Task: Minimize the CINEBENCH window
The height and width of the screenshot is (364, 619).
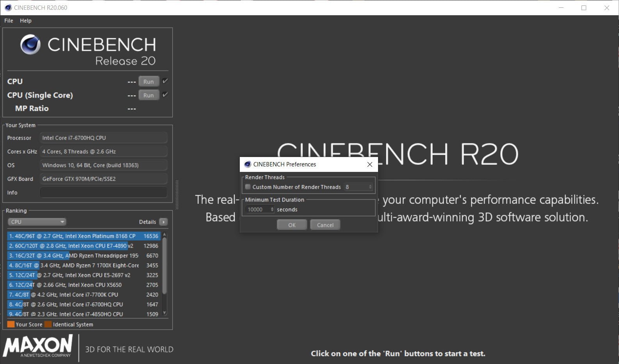Action: 561,7
